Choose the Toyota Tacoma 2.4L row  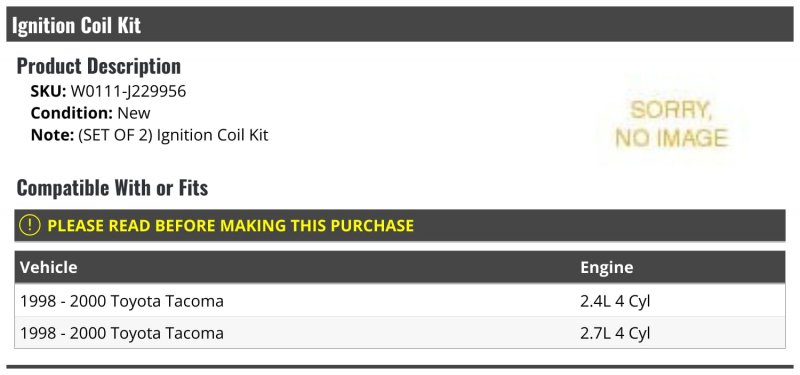399,301
